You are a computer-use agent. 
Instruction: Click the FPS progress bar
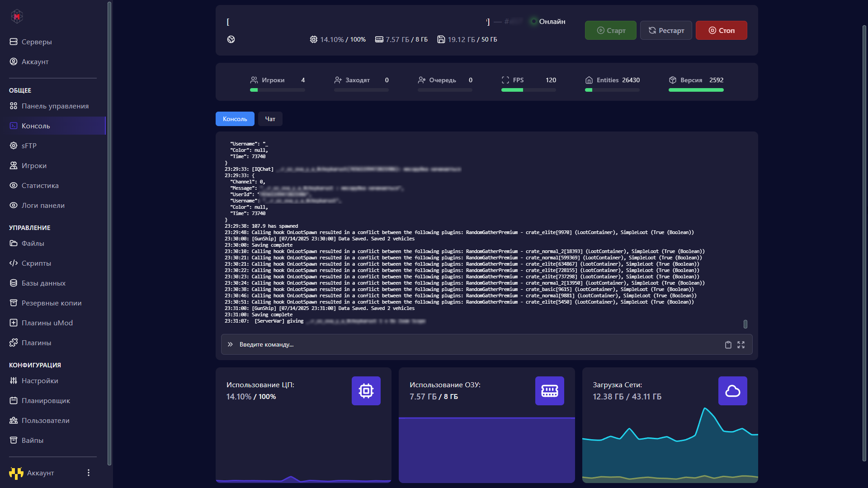pos(528,90)
